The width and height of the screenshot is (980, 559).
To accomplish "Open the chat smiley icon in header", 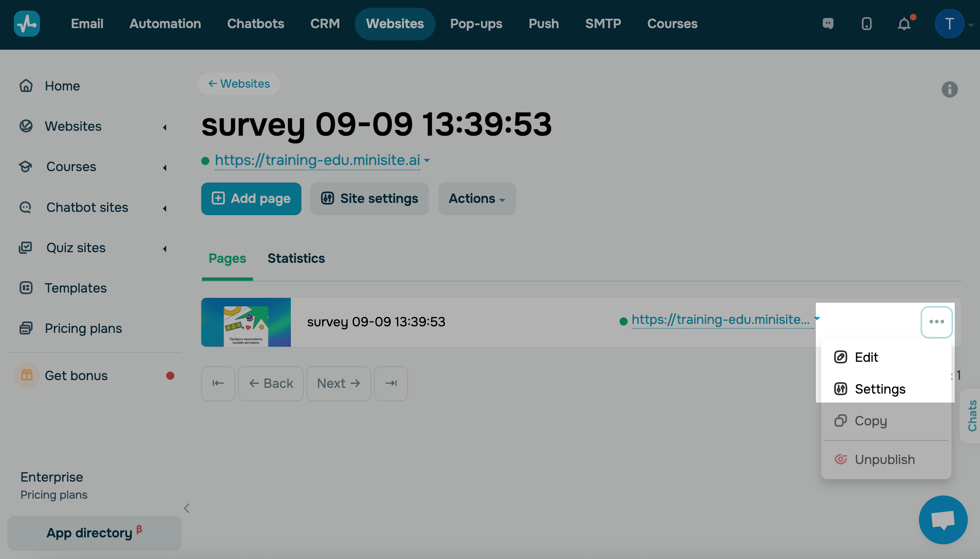I will click(x=828, y=24).
